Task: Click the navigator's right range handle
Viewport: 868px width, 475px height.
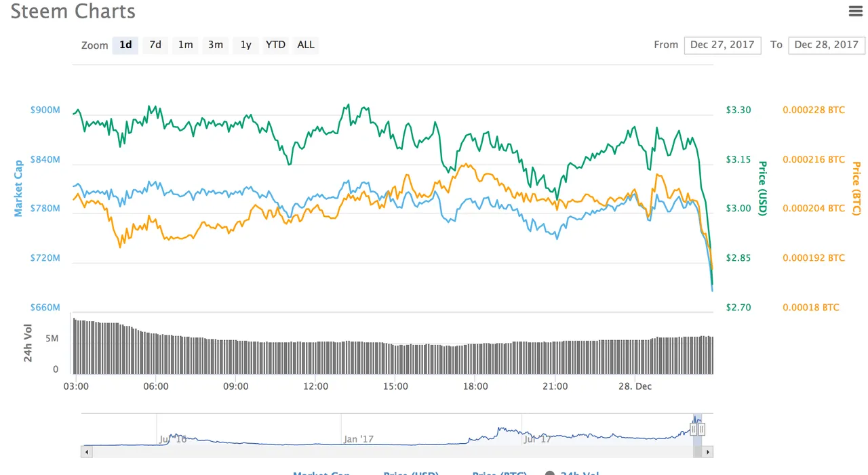Action: click(702, 428)
